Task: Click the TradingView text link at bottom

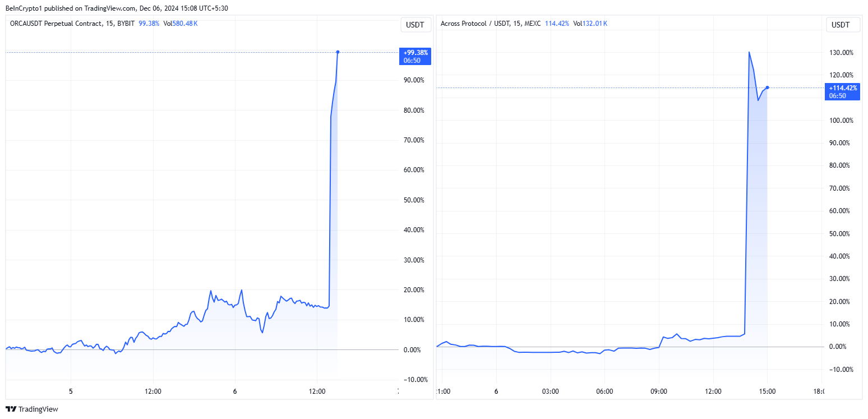Action: pyautogui.click(x=38, y=409)
